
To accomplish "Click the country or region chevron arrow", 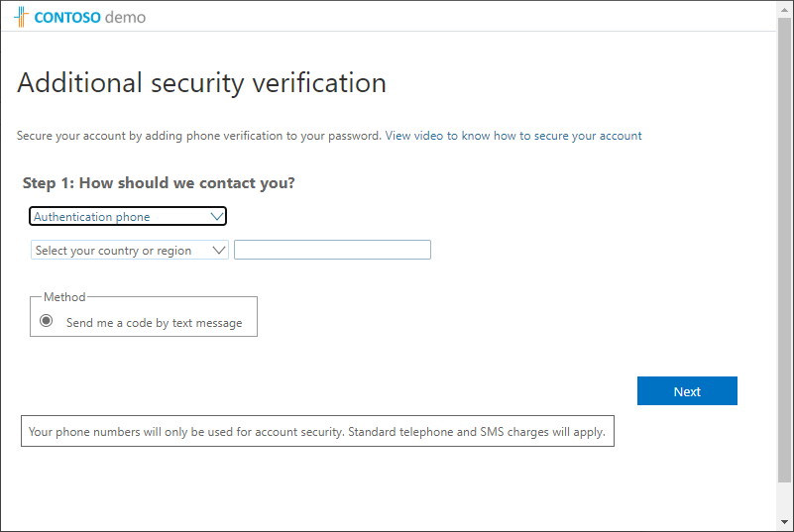I will coord(219,251).
